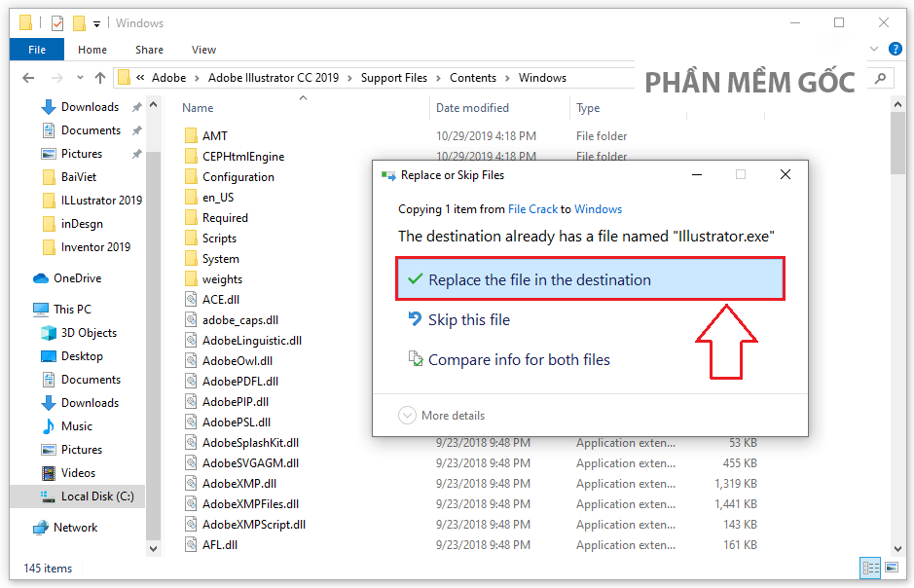Open the Quick Access Toolbar customize dropdown
Viewport: 914px width, 588px height.
coord(98,23)
